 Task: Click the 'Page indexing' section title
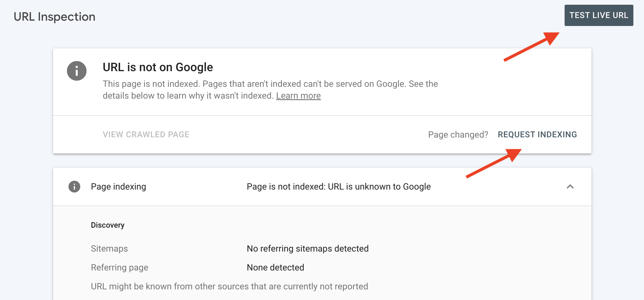[118, 187]
